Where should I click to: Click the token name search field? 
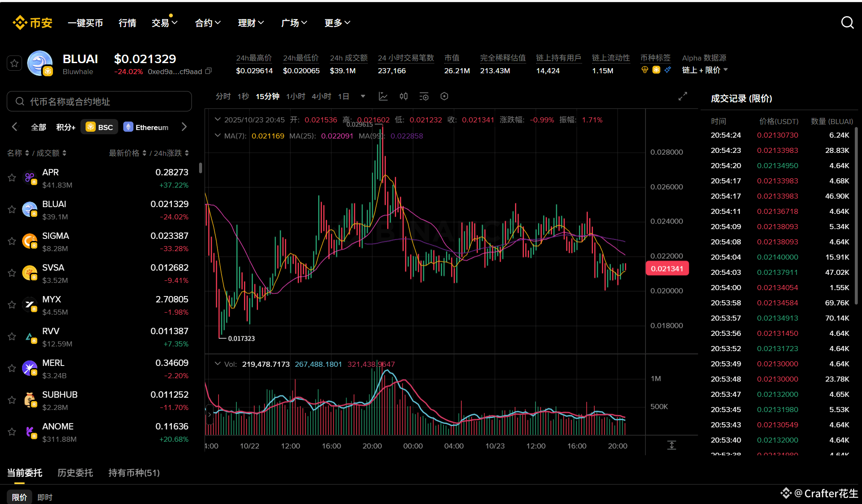(100, 102)
